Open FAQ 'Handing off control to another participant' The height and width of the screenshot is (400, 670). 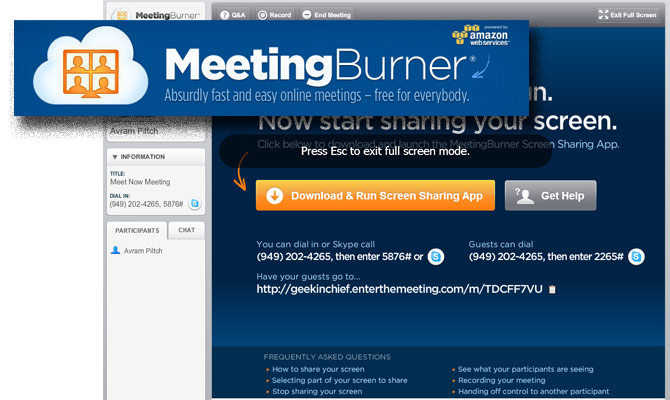(534, 391)
